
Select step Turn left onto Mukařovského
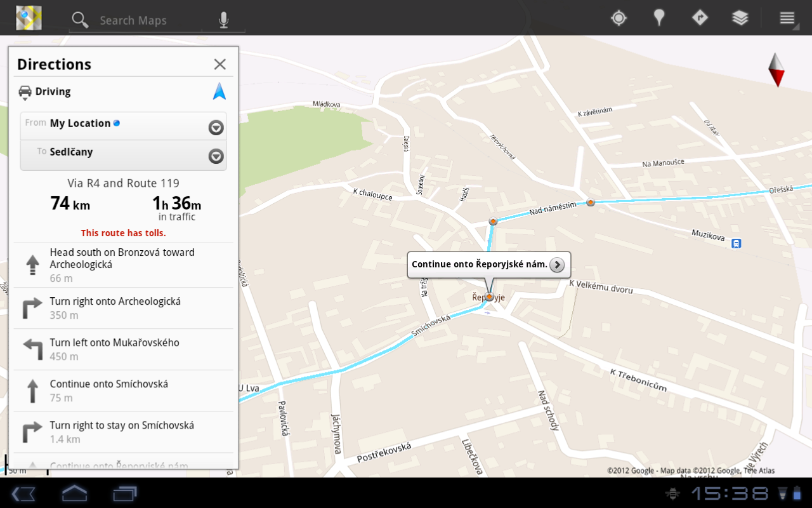[x=124, y=349]
